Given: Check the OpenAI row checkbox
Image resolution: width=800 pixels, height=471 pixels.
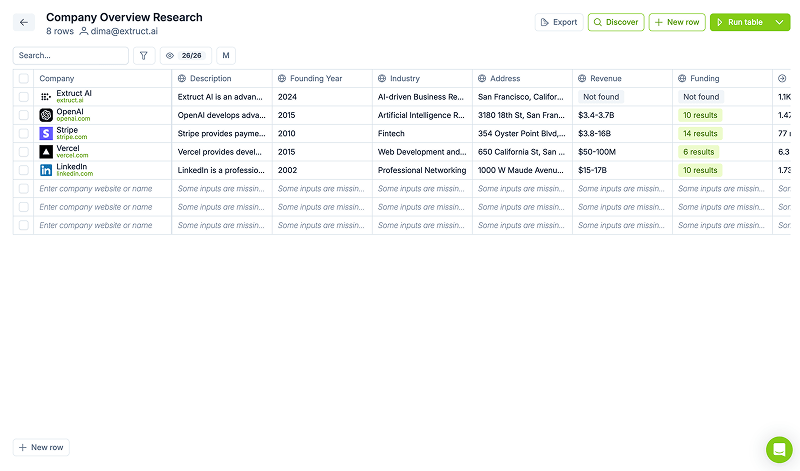Looking at the screenshot, I should coord(23,115).
